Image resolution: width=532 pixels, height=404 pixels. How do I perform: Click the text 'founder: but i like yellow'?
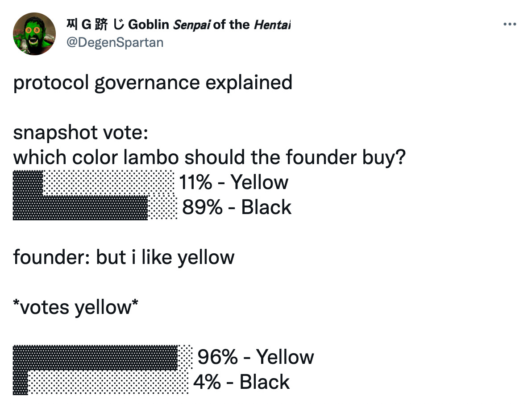pos(124,257)
